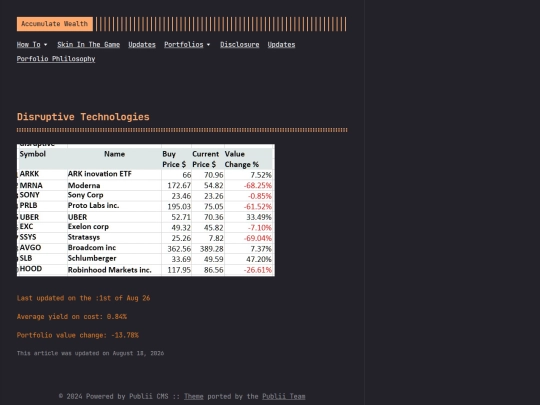Select the ARKK symbol cell
Image resolution: width=540 pixels, height=405 pixels.
point(29,174)
